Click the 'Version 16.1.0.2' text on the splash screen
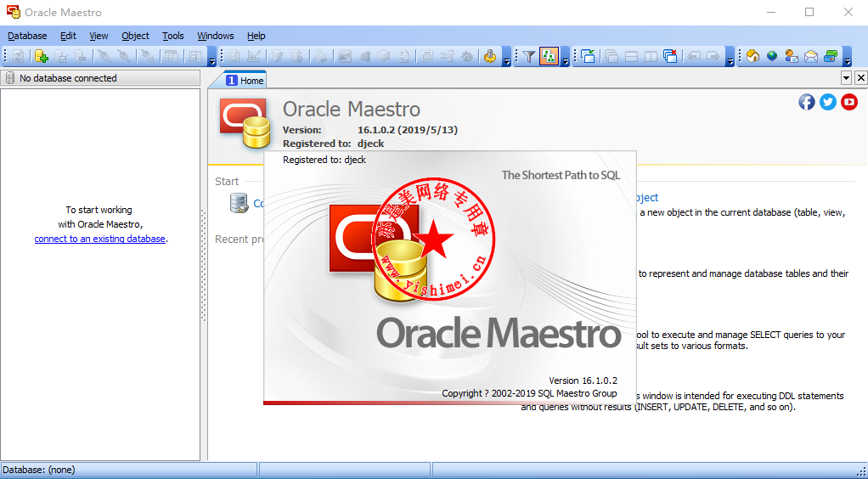 pos(583,380)
